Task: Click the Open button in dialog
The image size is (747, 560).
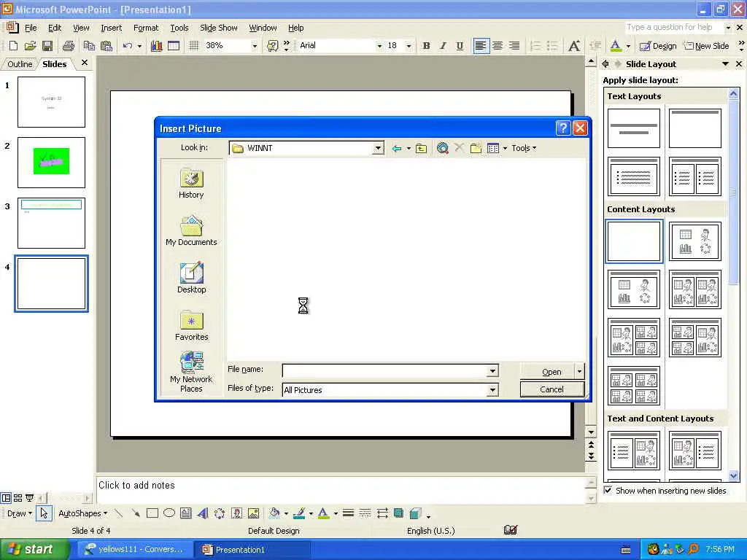Action: (547, 371)
